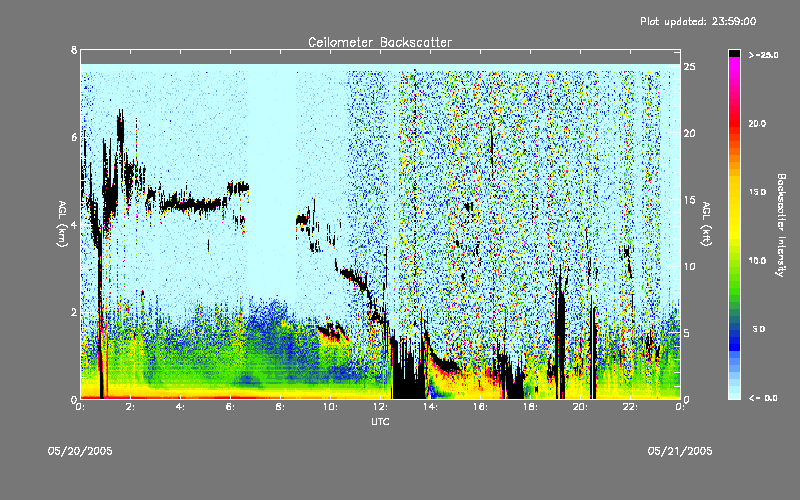The image size is (800, 500).
Task: Click the '10' kft tick label
Action: click(689, 266)
